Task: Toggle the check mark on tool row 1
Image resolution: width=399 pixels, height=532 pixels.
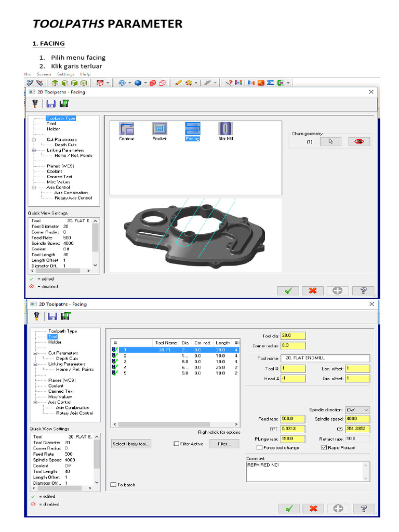Action: [115, 350]
